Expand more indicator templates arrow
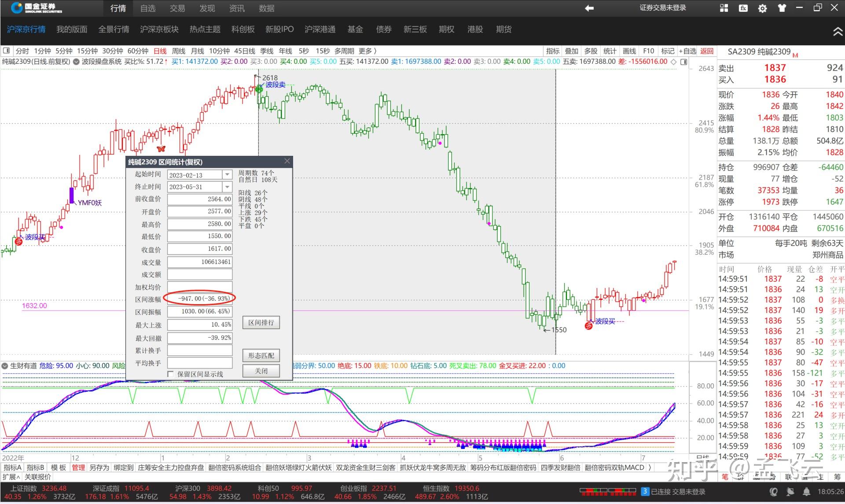 [x=650, y=467]
